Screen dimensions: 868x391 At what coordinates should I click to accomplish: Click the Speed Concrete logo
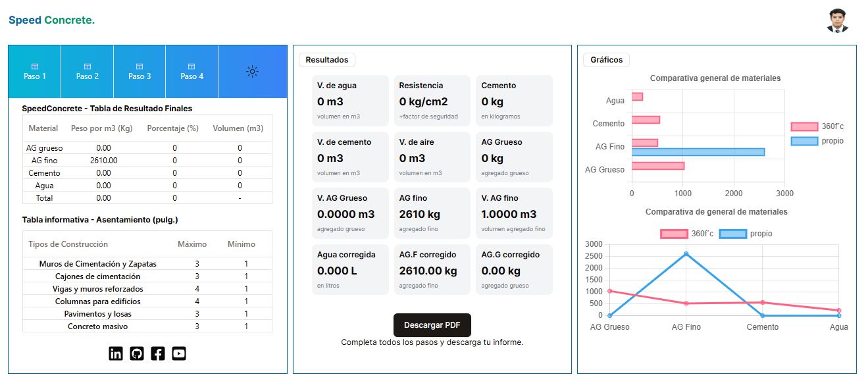52,20
